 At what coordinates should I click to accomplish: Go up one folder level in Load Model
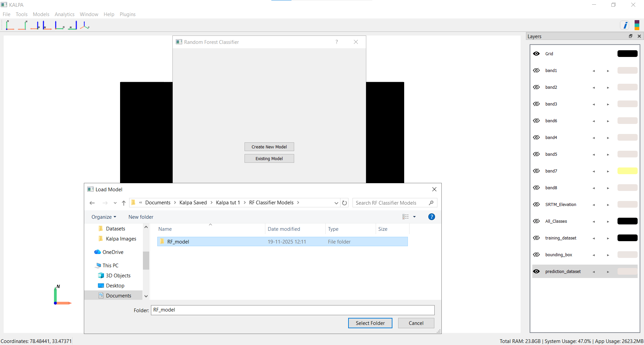124,203
